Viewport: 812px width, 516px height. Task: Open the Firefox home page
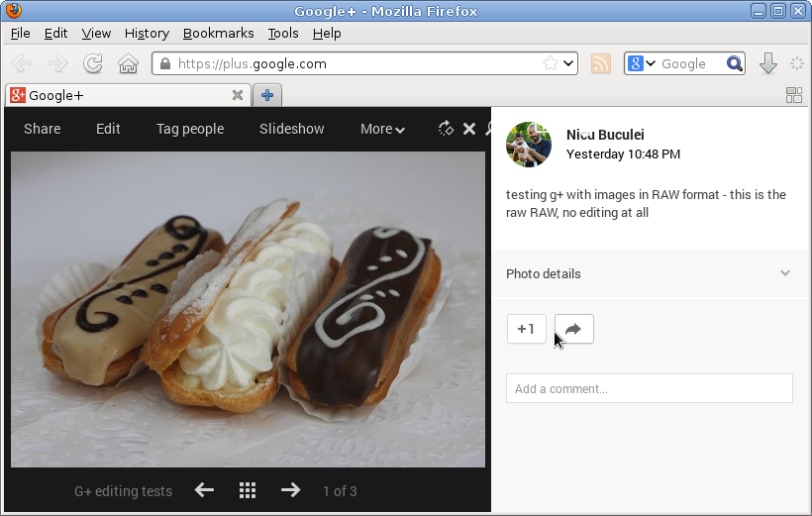pyautogui.click(x=128, y=63)
